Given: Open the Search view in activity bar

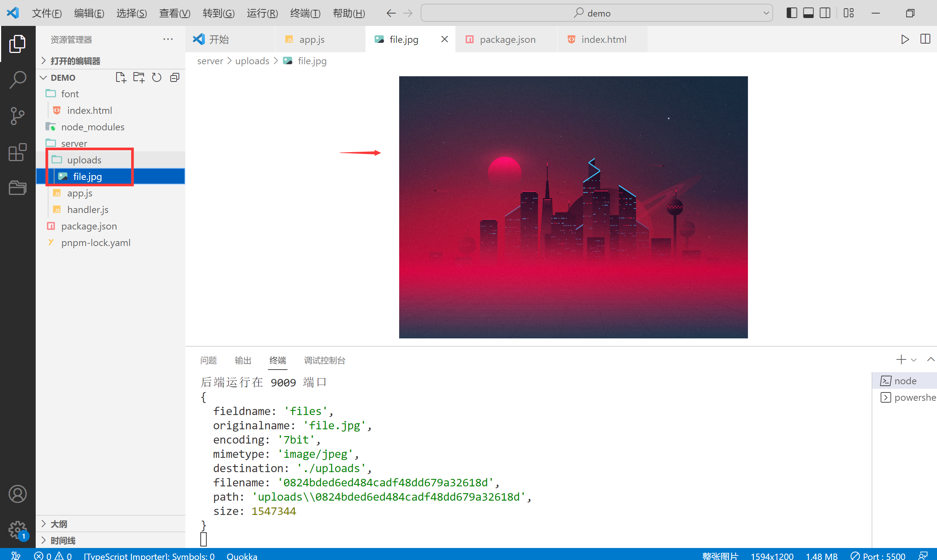Looking at the screenshot, I should pos(17,80).
